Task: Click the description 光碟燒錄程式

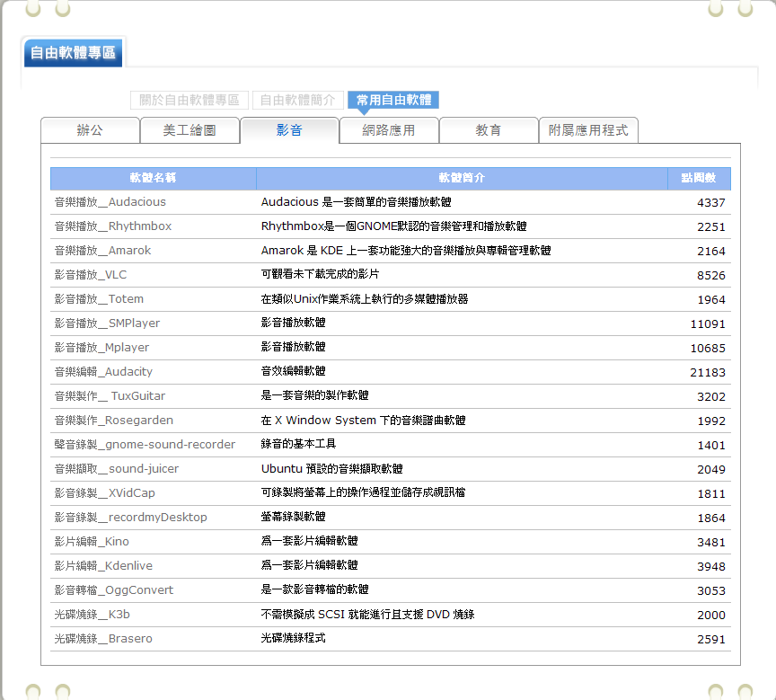Action: coord(294,638)
